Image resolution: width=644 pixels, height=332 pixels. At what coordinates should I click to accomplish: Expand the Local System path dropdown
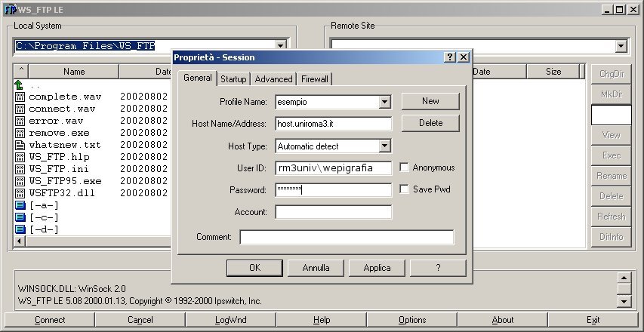281,45
